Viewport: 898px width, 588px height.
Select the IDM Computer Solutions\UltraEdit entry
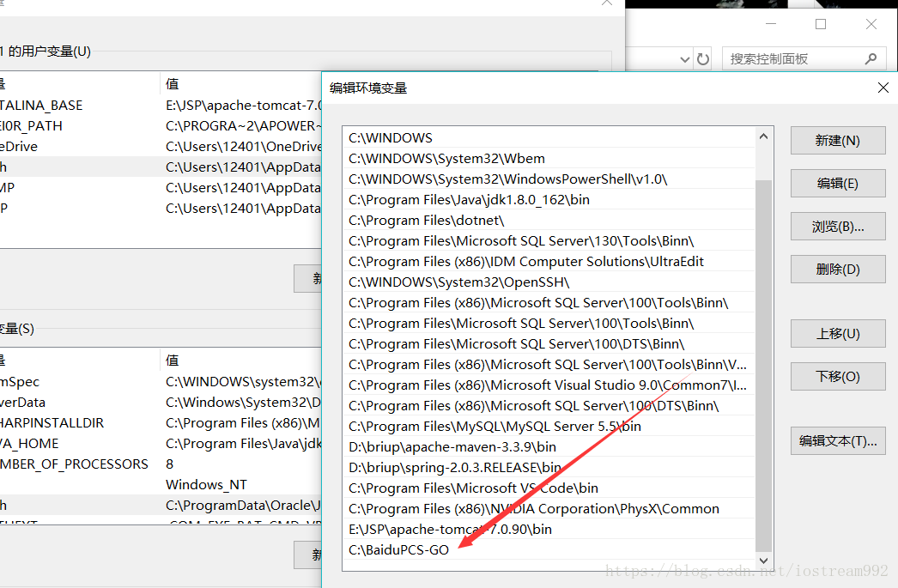(x=549, y=262)
